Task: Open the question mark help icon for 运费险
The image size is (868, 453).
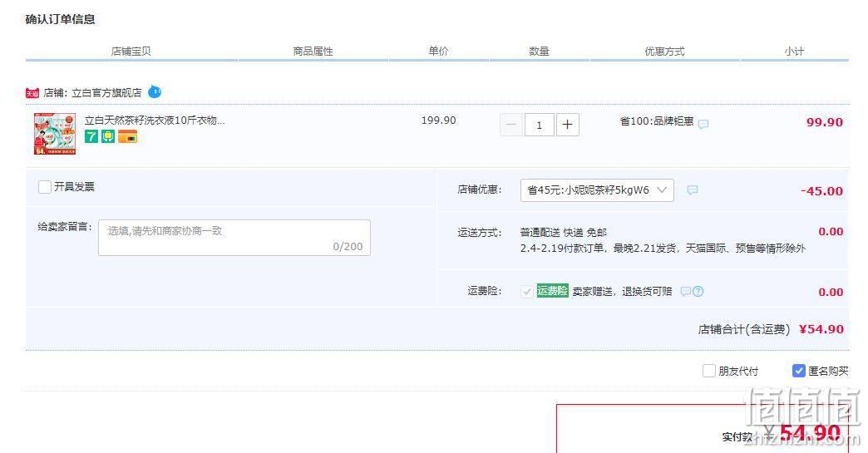Action: [698, 292]
